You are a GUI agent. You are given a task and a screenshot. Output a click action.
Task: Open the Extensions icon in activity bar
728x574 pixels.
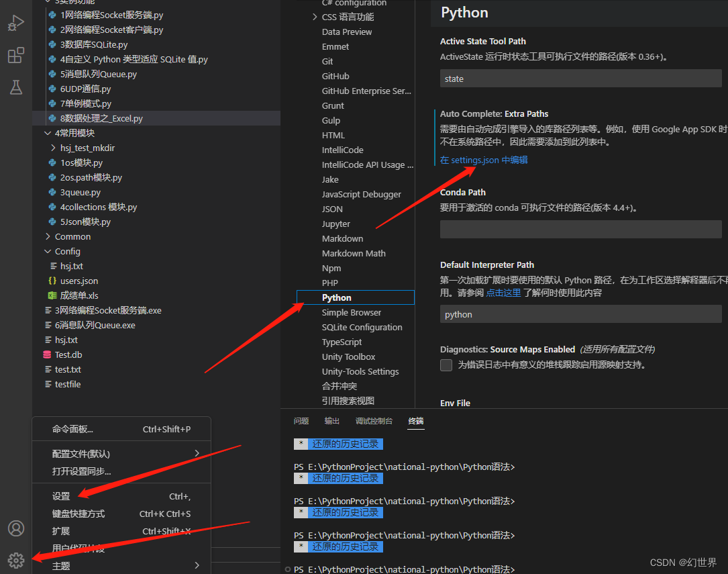(16, 55)
